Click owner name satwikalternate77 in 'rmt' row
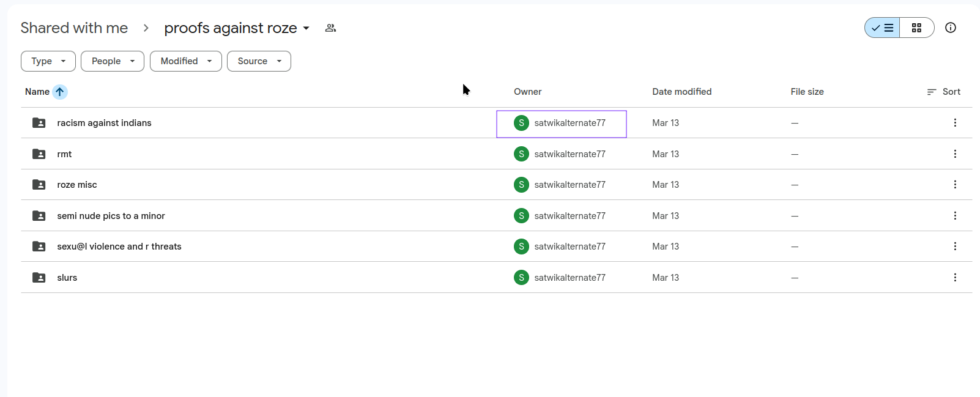Image resolution: width=980 pixels, height=397 pixels. [x=570, y=154]
